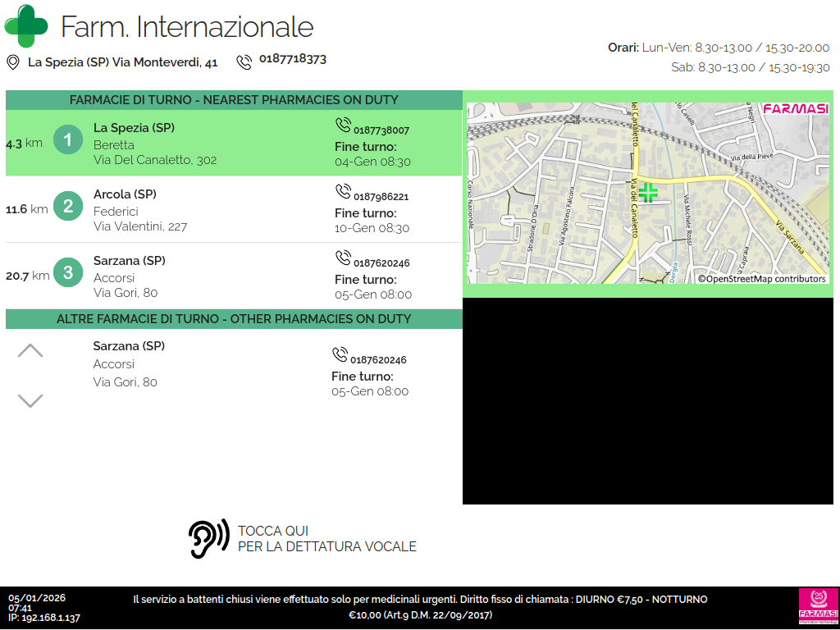Tap 'Tocca qui per la dettatura vocale'

(x=326, y=539)
